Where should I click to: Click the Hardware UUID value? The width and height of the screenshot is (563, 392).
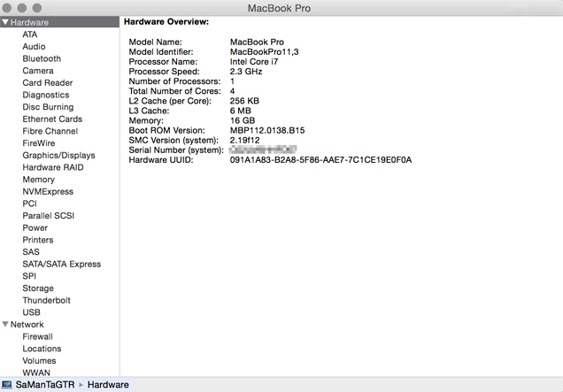[320, 160]
